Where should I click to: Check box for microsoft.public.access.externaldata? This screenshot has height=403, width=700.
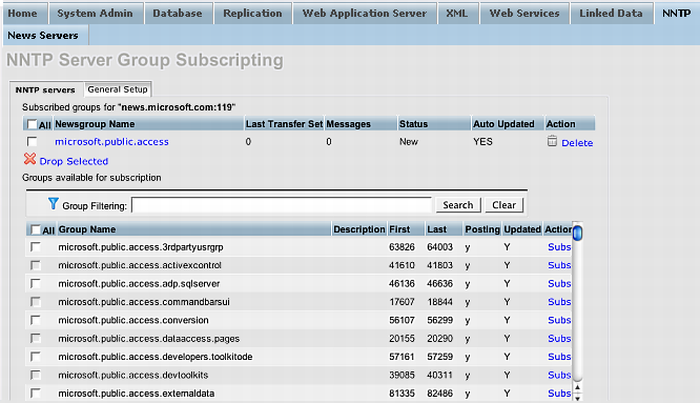pyautogui.click(x=35, y=393)
